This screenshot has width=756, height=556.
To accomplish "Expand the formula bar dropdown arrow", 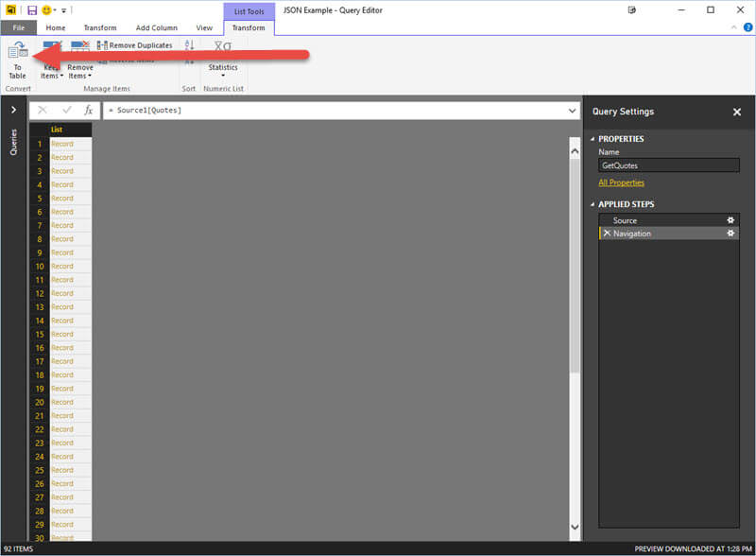I will 572,111.
